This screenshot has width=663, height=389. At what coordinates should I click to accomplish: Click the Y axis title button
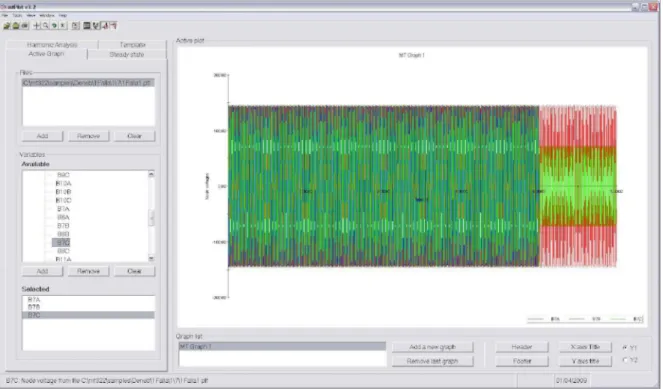tap(585, 361)
